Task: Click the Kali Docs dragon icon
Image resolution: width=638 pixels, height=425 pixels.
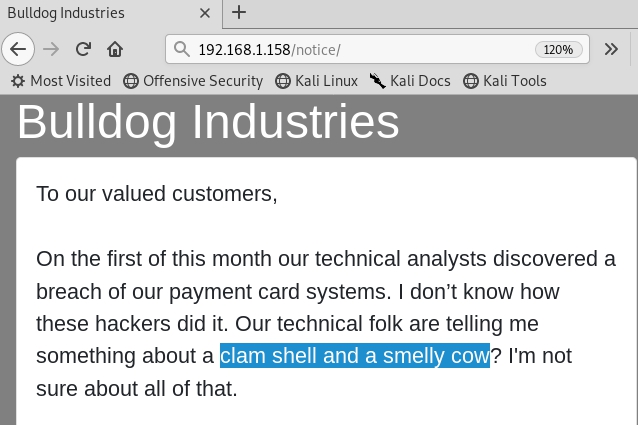Action: pyautogui.click(x=378, y=81)
